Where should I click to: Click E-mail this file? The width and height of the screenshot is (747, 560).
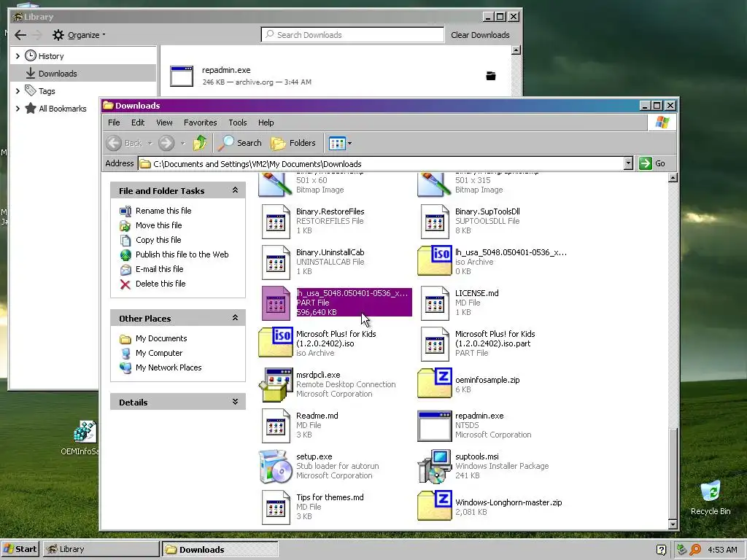159,269
